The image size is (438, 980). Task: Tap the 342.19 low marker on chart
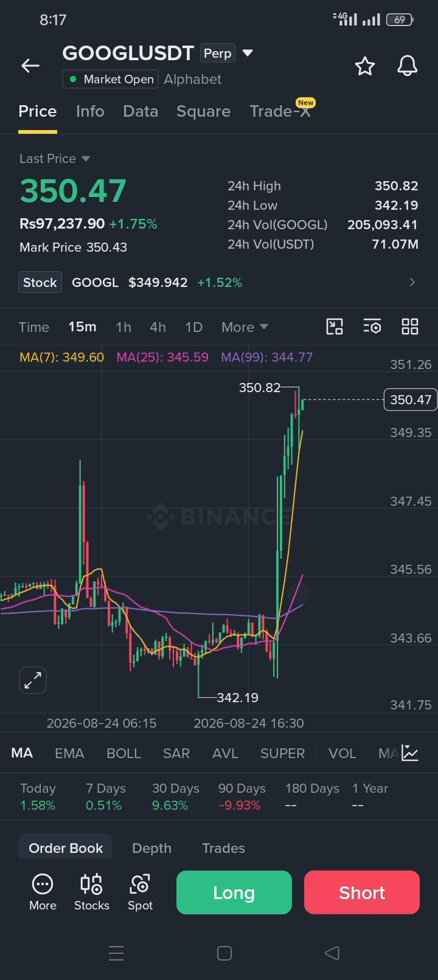pos(238,697)
